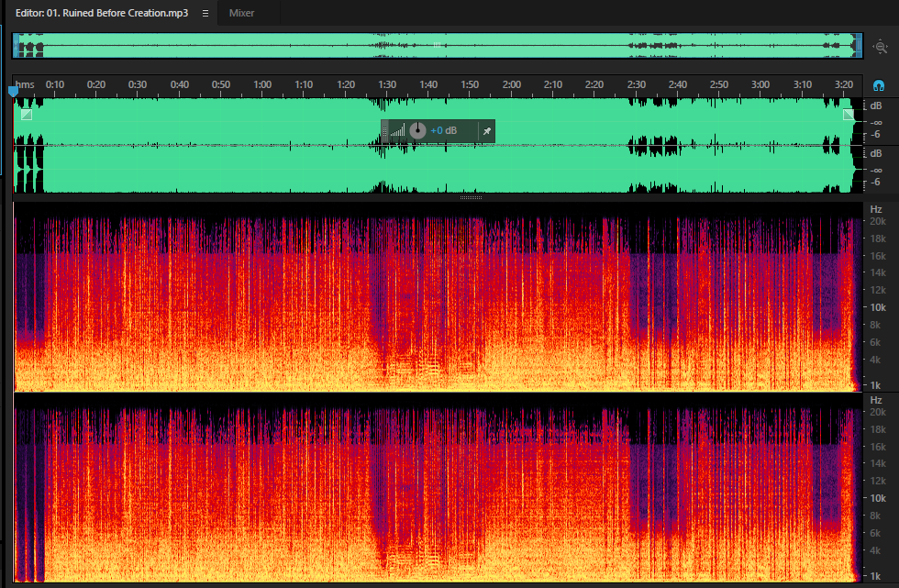Click the 2:50 mark on the time ruler
The height and width of the screenshot is (588, 899).
pos(719,84)
